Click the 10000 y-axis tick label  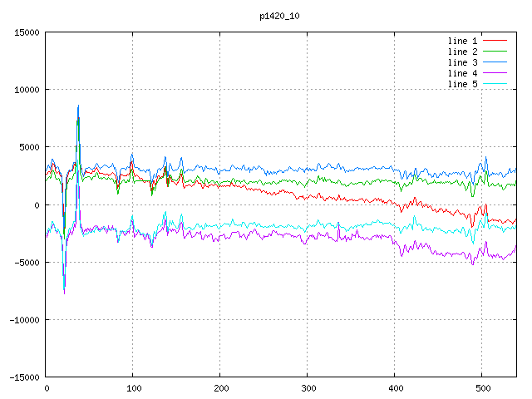pyautogui.click(x=25, y=90)
